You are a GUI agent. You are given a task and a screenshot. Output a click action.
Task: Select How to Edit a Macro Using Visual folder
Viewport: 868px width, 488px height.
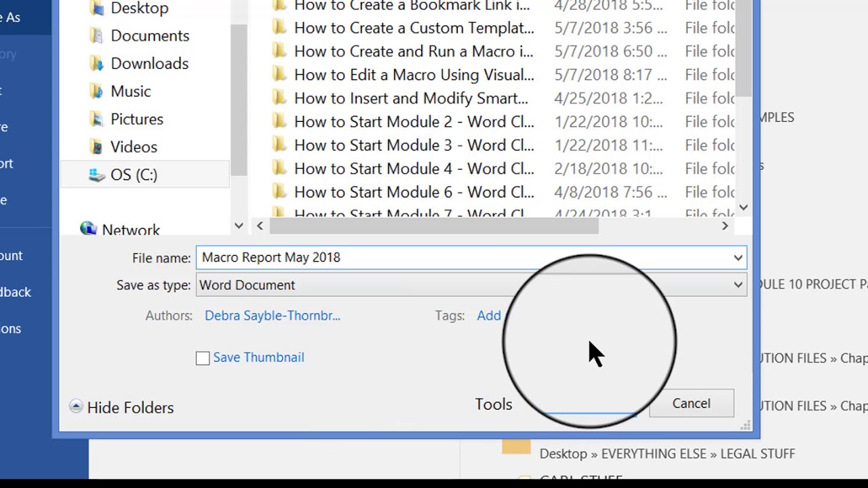pos(414,75)
